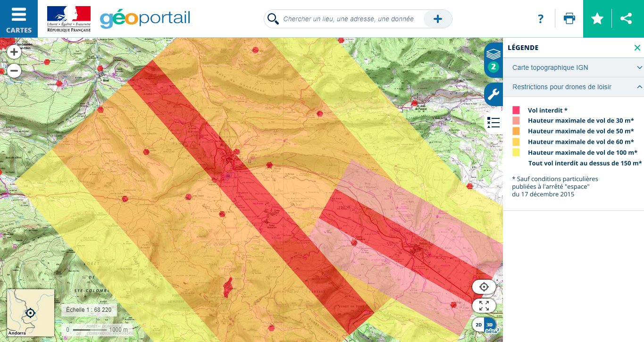Click the share icon
Image resolution: width=644 pixels, height=342 pixels.
626,19
